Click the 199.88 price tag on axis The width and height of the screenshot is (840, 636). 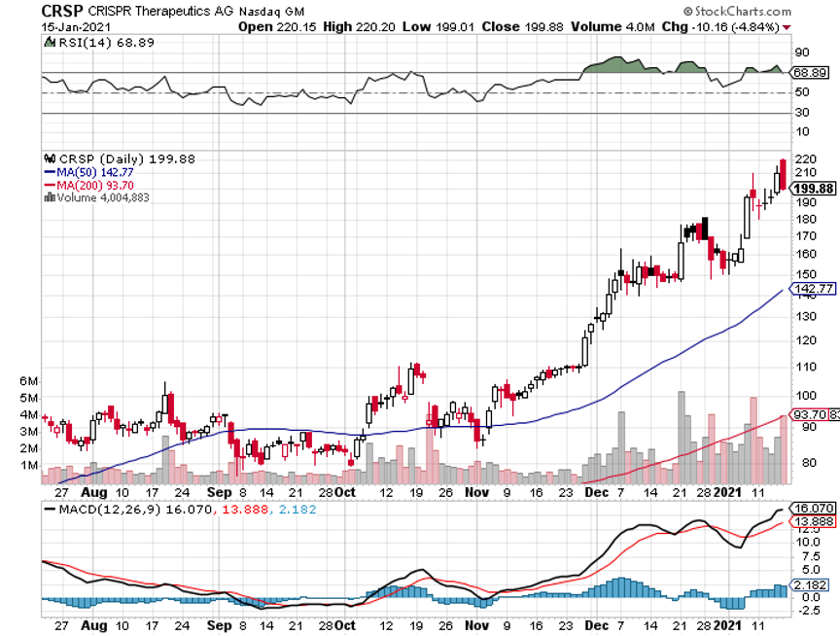click(x=813, y=189)
